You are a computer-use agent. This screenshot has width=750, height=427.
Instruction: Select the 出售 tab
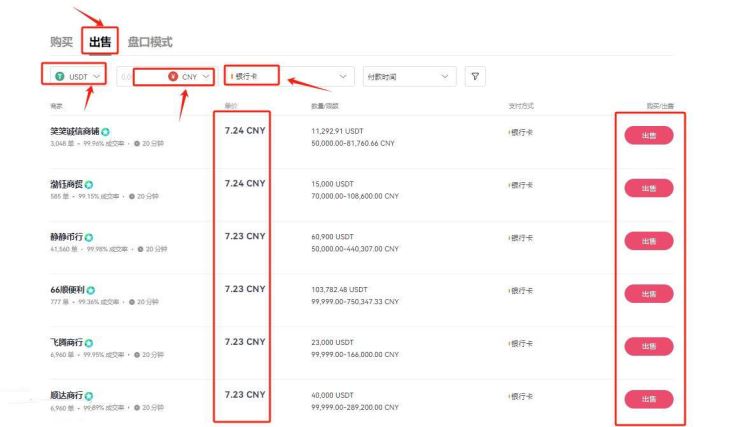click(100, 42)
